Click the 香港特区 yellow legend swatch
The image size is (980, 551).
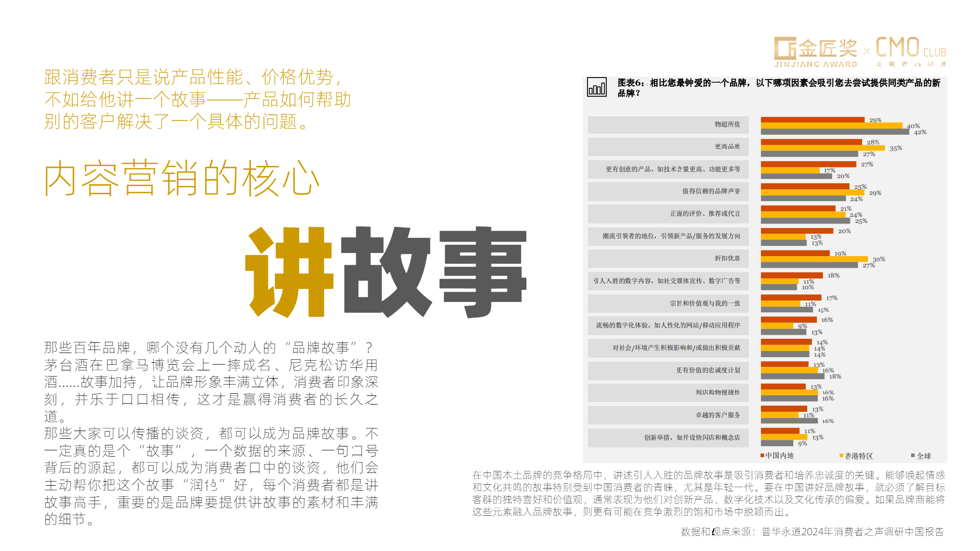coord(842,456)
